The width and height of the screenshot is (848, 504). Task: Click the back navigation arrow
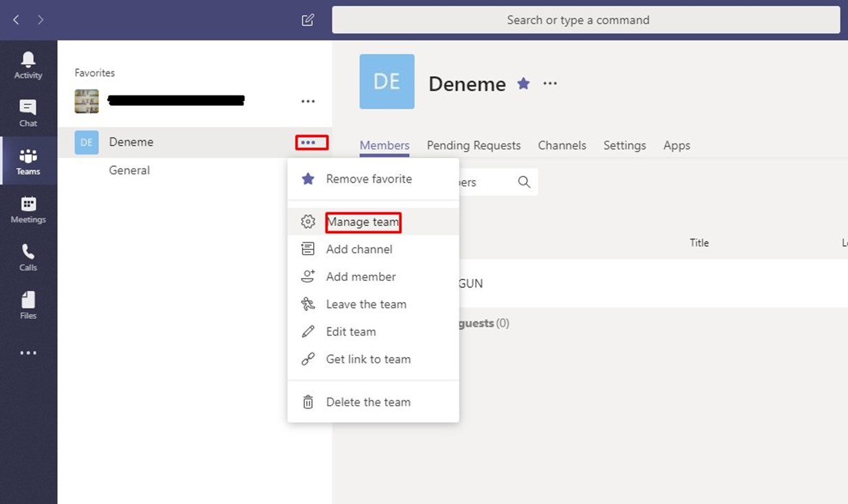click(x=16, y=20)
